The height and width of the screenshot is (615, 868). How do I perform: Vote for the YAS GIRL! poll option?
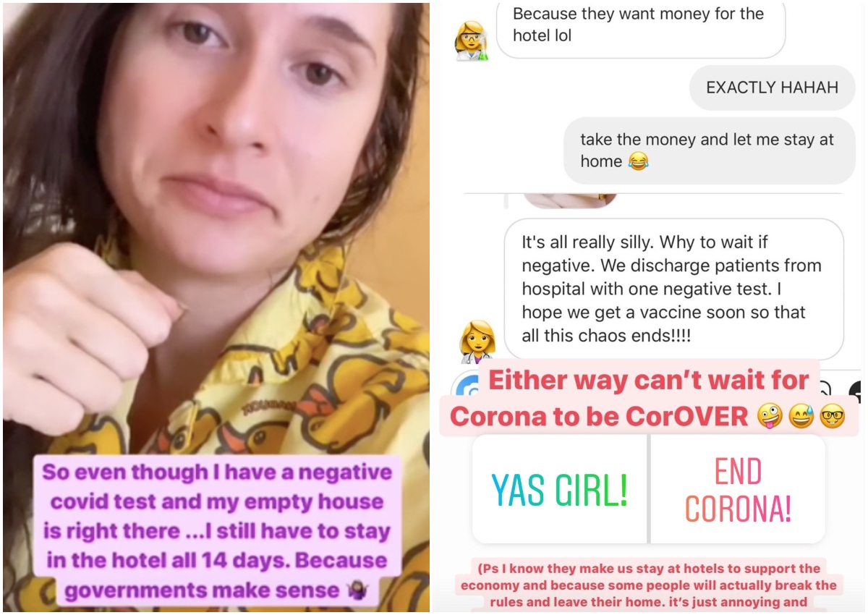pyautogui.click(x=559, y=489)
